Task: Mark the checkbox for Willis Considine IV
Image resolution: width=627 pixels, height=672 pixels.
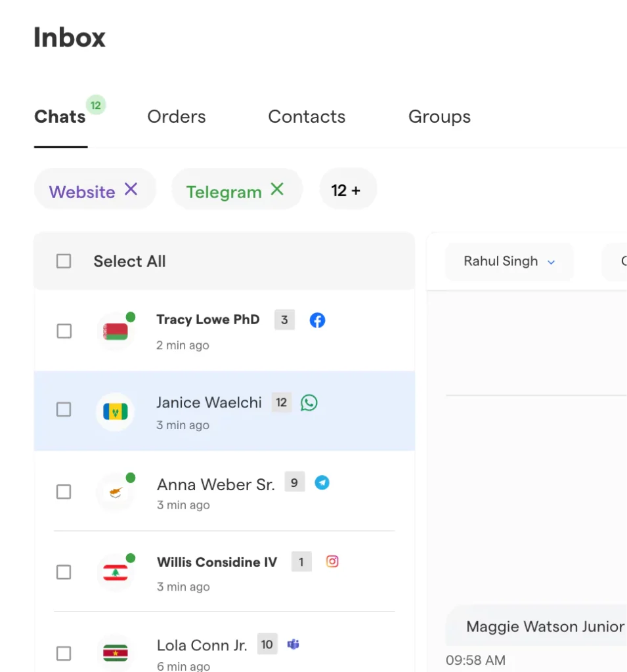Action: [x=64, y=572]
